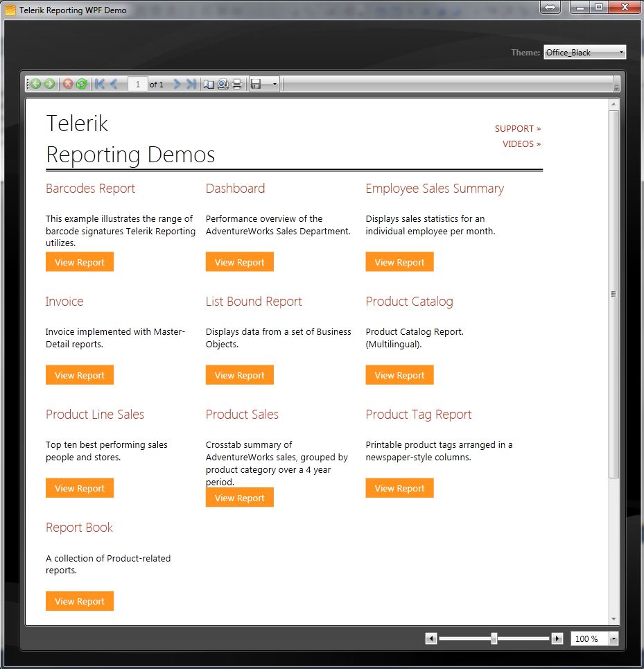
Task: View Report for Report Book
Action: [x=80, y=601]
